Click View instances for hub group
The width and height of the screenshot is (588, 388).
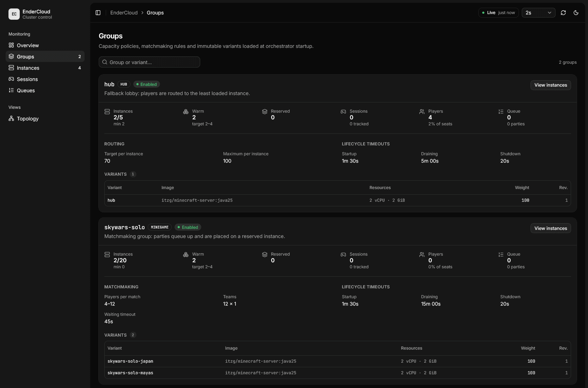click(x=551, y=85)
